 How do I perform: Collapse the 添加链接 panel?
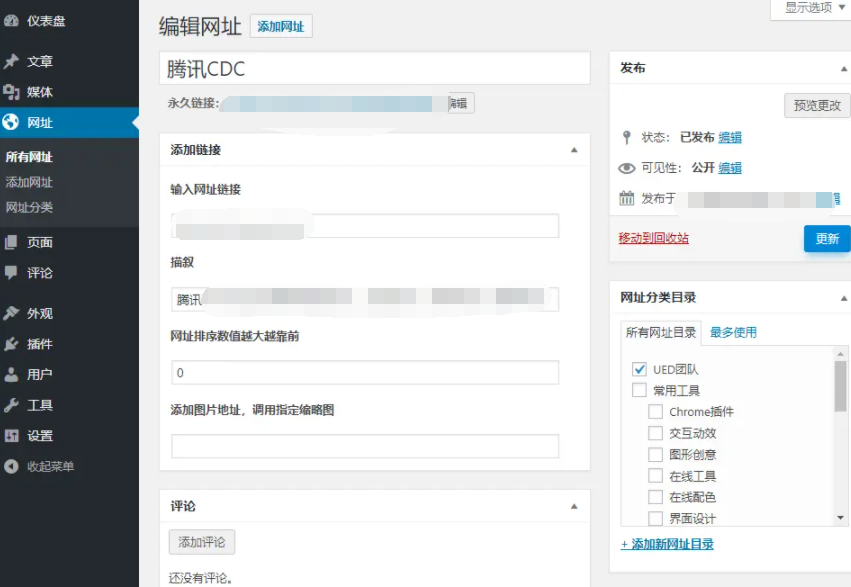click(574, 150)
